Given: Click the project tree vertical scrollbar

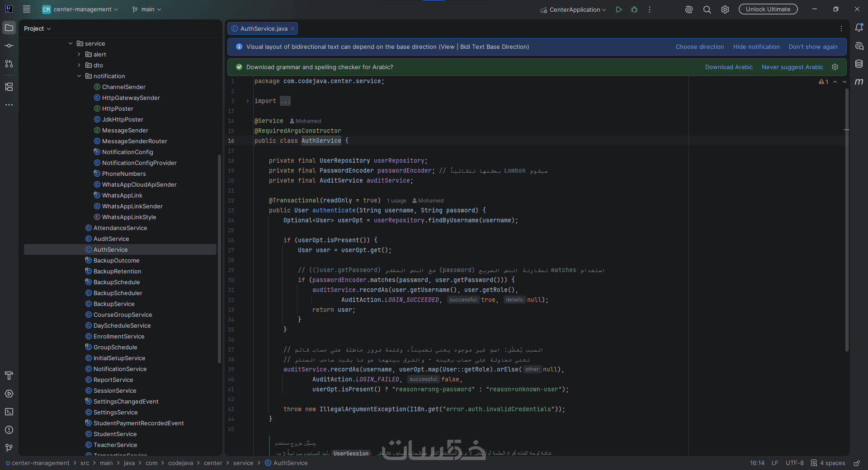Looking at the screenshot, I should [219, 258].
